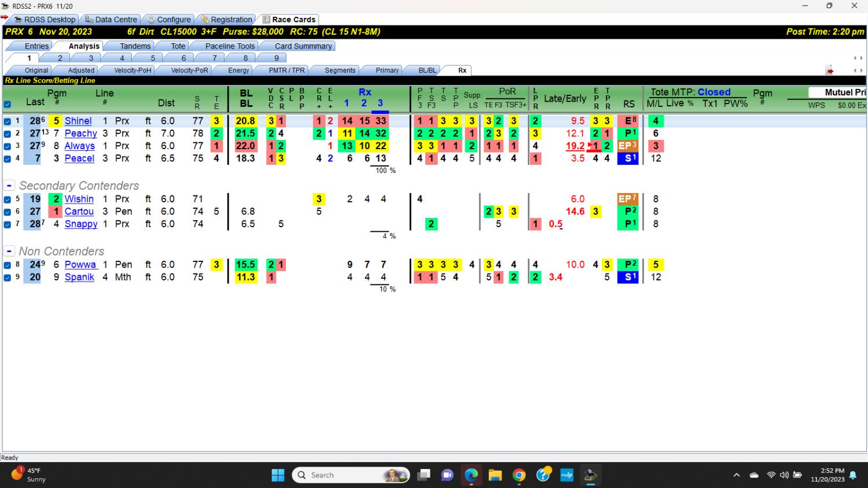
Task: Uncheck the Powwa row checkbox
Action: (x=8, y=265)
